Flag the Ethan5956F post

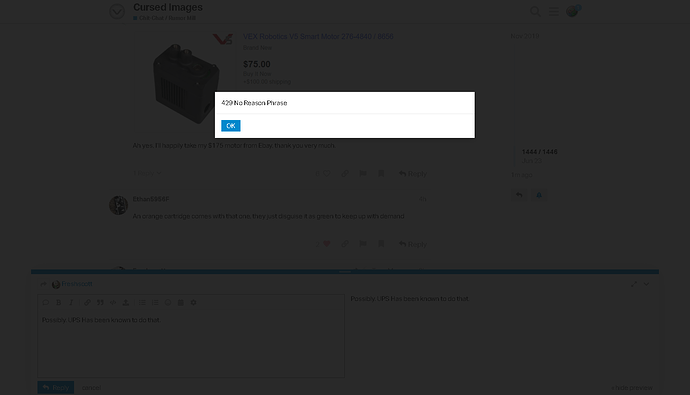[x=363, y=244]
